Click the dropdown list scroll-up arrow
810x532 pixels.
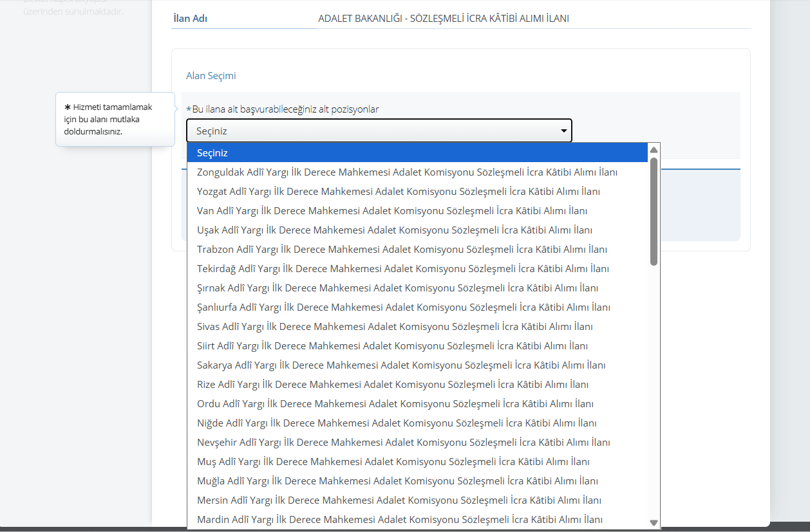click(x=654, y=150)
